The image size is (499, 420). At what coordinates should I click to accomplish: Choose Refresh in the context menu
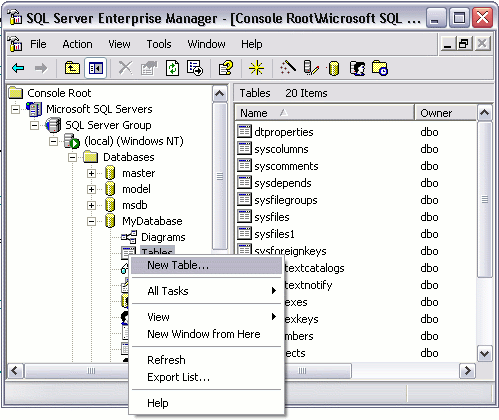coord(206,360)
